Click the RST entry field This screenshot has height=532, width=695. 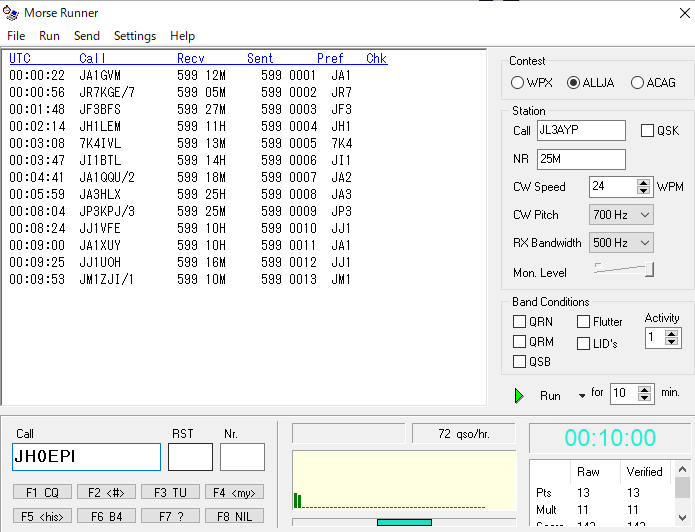click(190, 457)
